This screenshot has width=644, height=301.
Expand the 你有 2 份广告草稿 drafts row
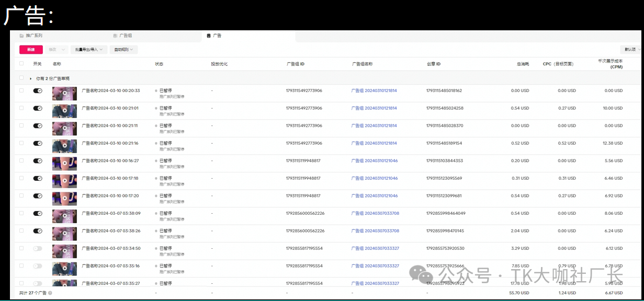tap(31, 78)
